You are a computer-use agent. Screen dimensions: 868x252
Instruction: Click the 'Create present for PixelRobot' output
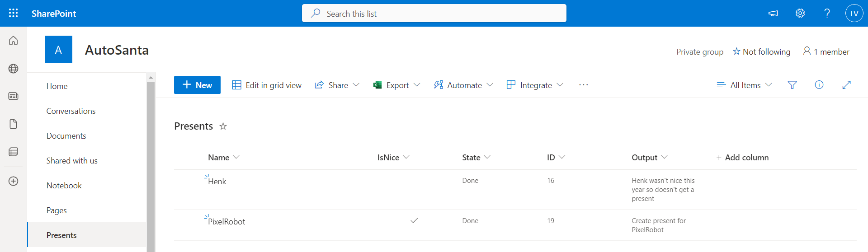point(659,225)
